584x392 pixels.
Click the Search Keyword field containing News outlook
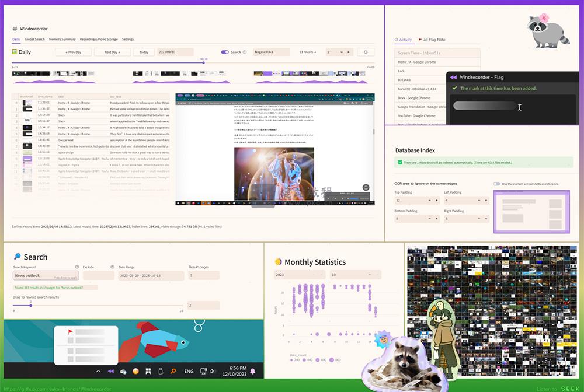tap(46, 275)
